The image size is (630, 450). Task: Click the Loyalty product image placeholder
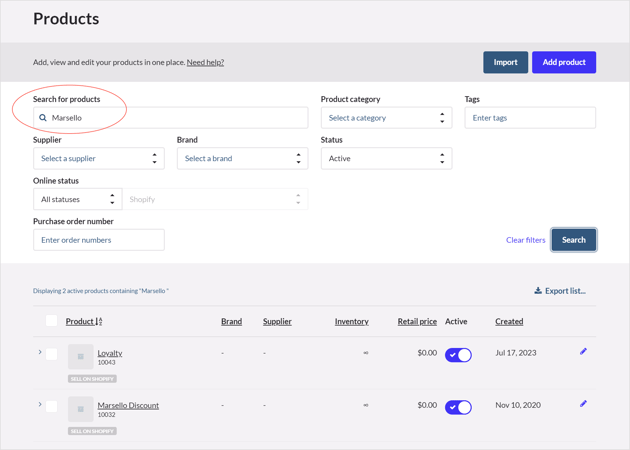point(81,356)
